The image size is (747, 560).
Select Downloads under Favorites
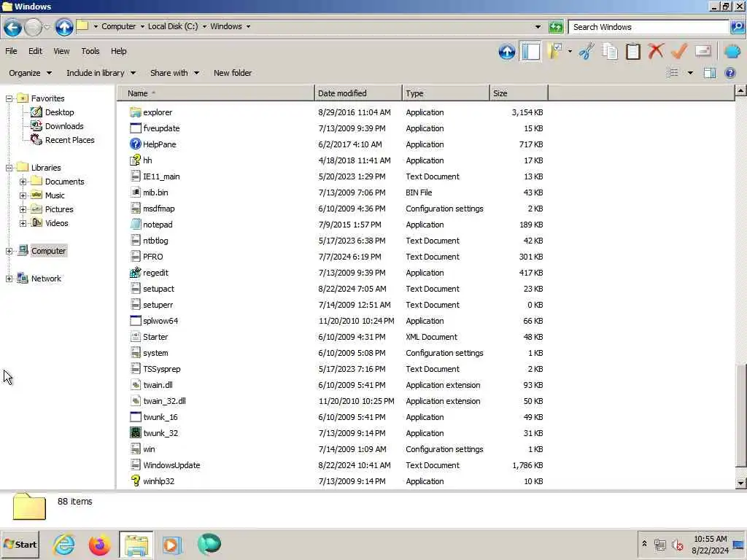[x=64, y=126]
